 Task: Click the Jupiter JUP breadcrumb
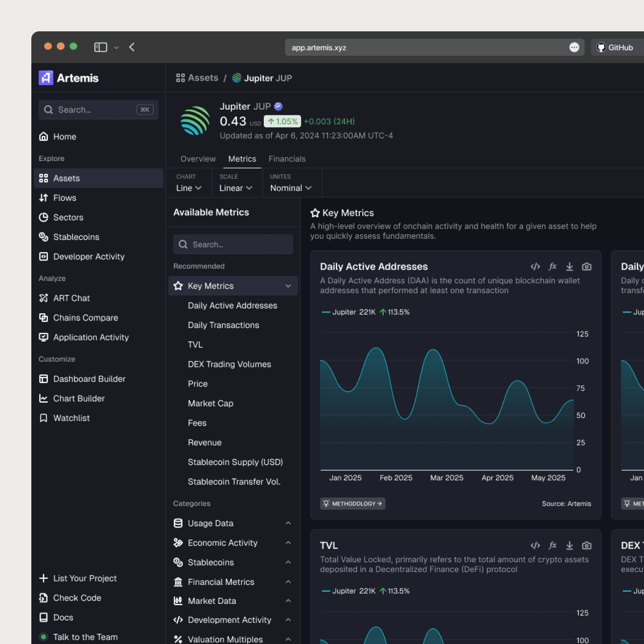pos(262,78)
